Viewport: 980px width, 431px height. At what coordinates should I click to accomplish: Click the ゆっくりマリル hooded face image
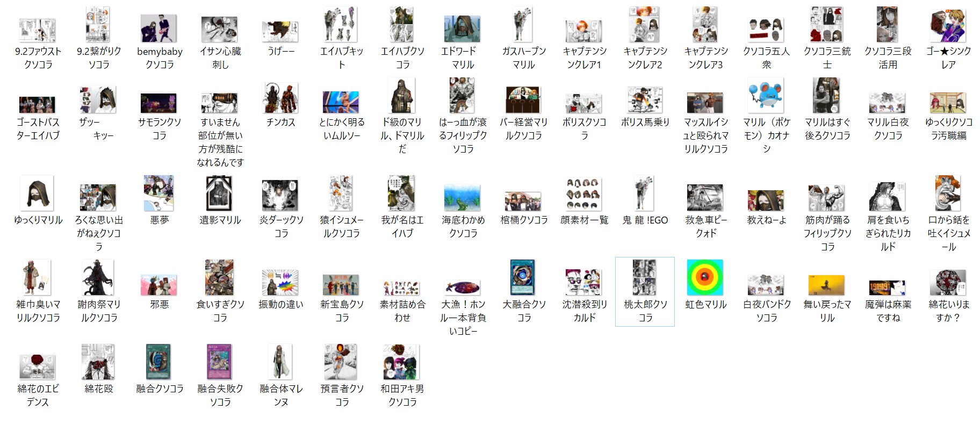38,193
